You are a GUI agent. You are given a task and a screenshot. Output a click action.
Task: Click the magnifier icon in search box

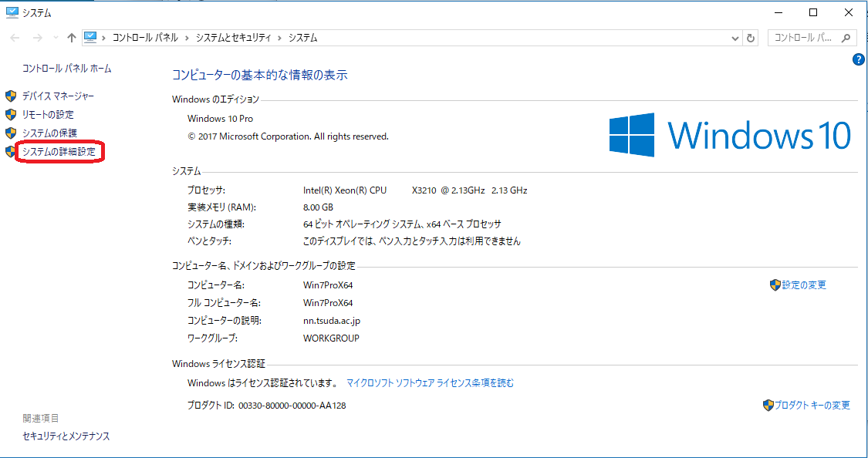(x=846, y=38)
